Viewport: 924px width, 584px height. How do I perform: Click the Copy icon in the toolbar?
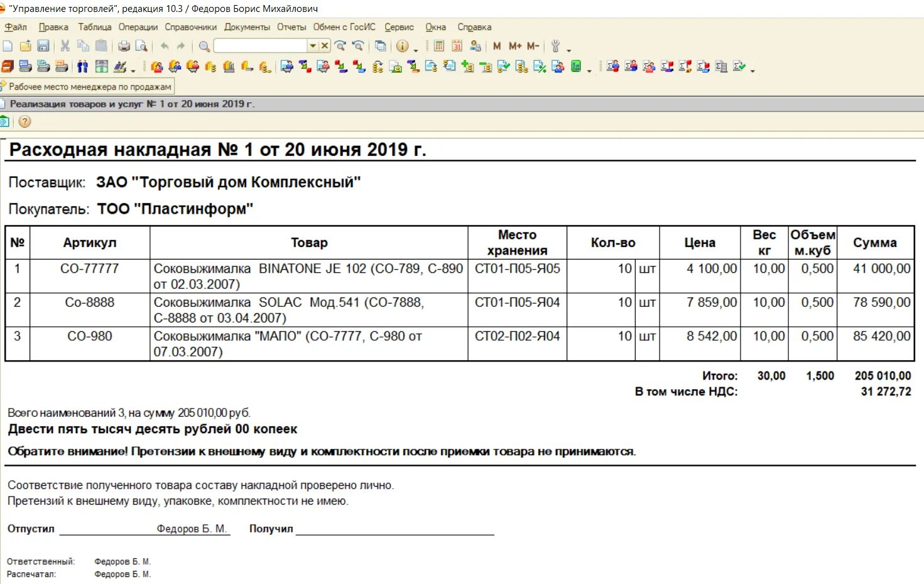point(83,46)
